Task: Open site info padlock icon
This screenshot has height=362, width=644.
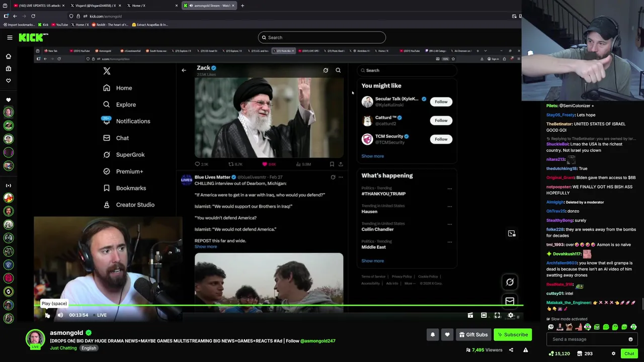Action: [77, 16]
